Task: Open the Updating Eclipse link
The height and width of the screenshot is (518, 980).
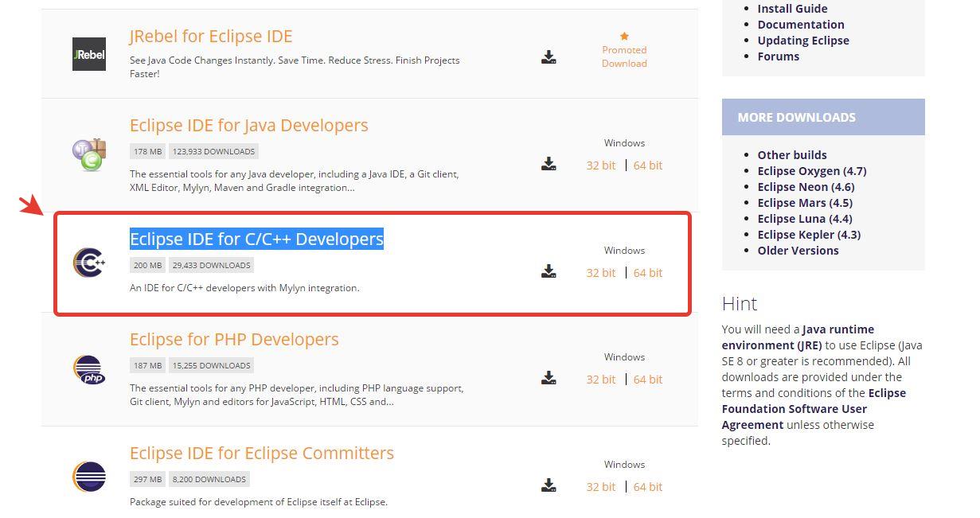Action: click(x=803, y=41)
